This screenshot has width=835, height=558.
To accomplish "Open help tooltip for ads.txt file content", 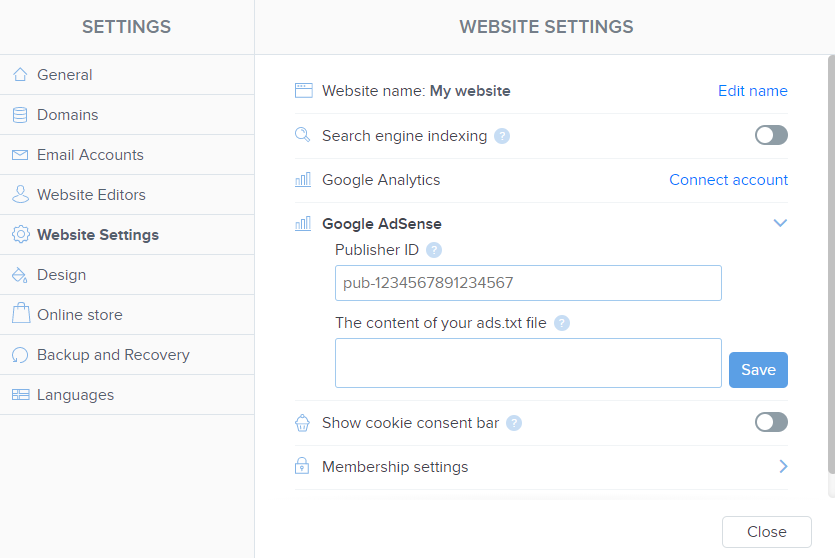I will click(562, 323).
